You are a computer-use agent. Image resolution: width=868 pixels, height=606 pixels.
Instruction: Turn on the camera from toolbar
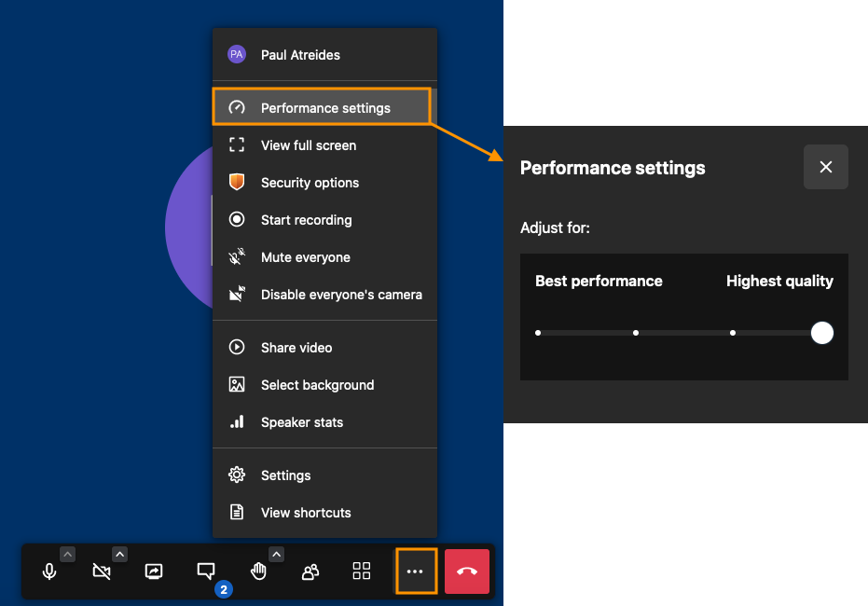(103, 572)
